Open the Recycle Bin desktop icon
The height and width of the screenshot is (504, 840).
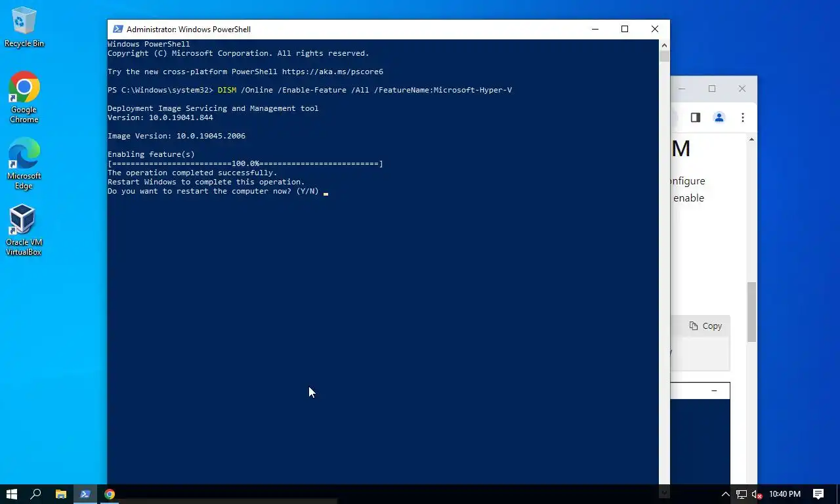pyautogui.click(x=24, y=28)
